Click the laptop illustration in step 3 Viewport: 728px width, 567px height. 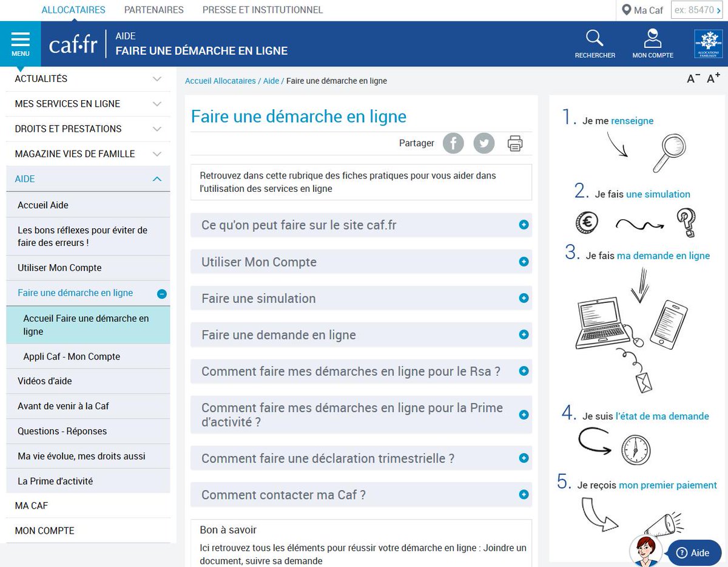(603, 324)
